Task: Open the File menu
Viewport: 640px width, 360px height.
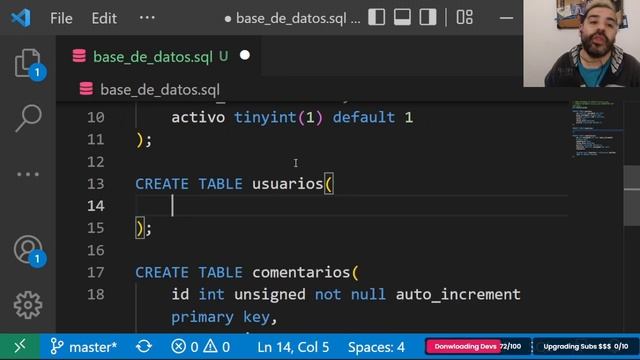Action: 61,18
